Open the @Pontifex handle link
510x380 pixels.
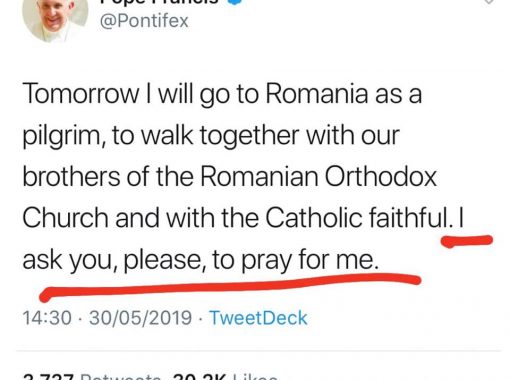(144, 21)
